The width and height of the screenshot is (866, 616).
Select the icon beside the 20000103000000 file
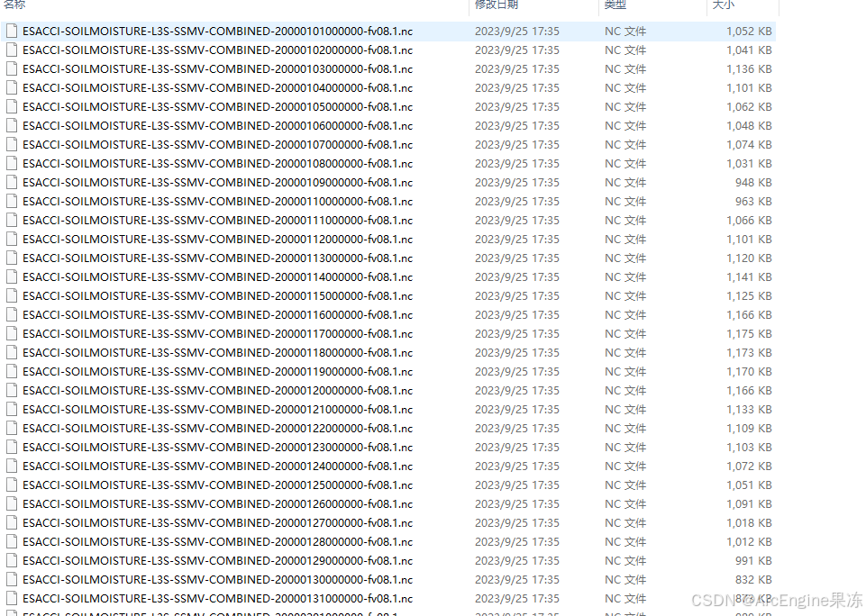[12, 69]
